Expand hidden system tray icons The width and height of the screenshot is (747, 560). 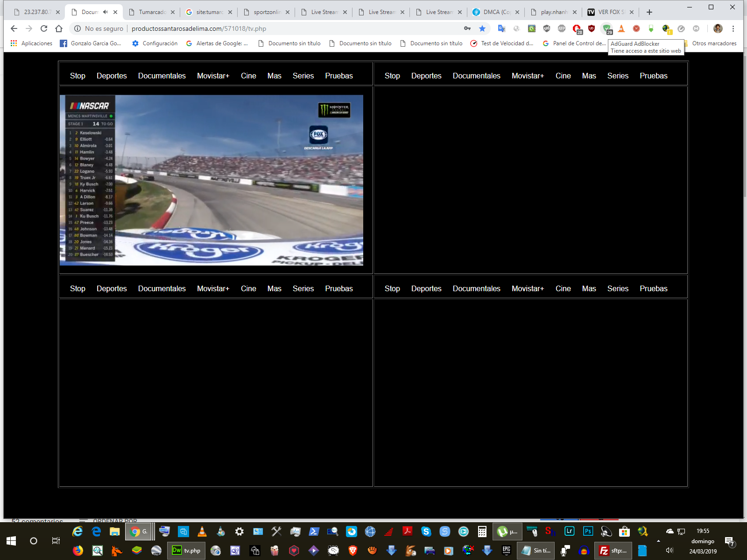658,541
